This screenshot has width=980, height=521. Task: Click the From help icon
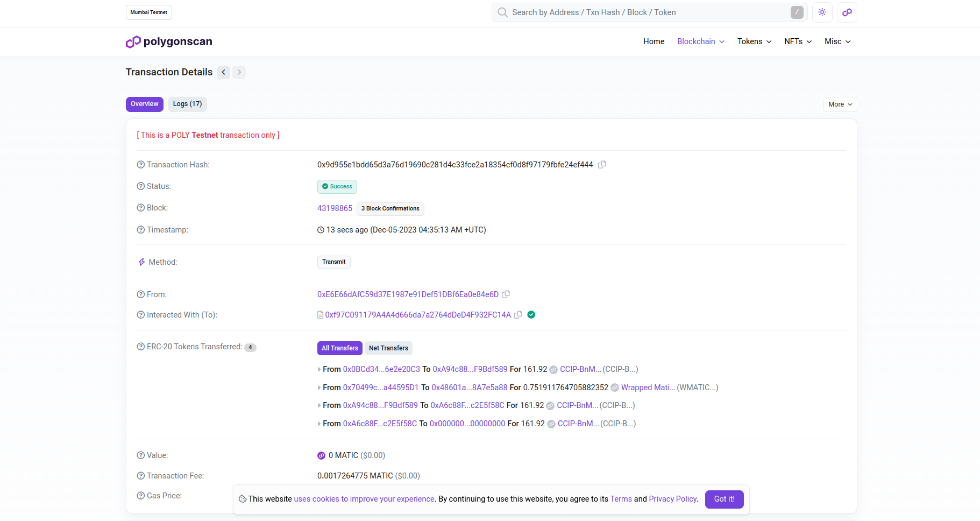click(x=141, y=294)
